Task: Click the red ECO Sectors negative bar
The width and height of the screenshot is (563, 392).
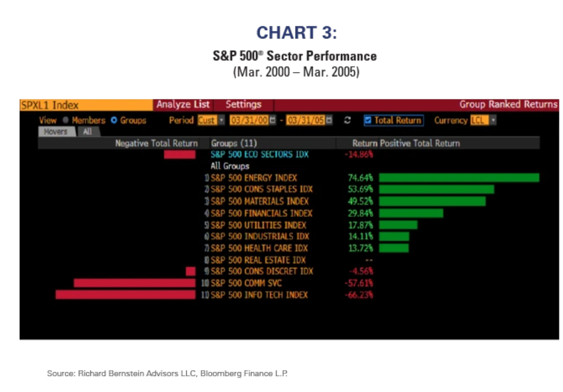Action: 180,155
